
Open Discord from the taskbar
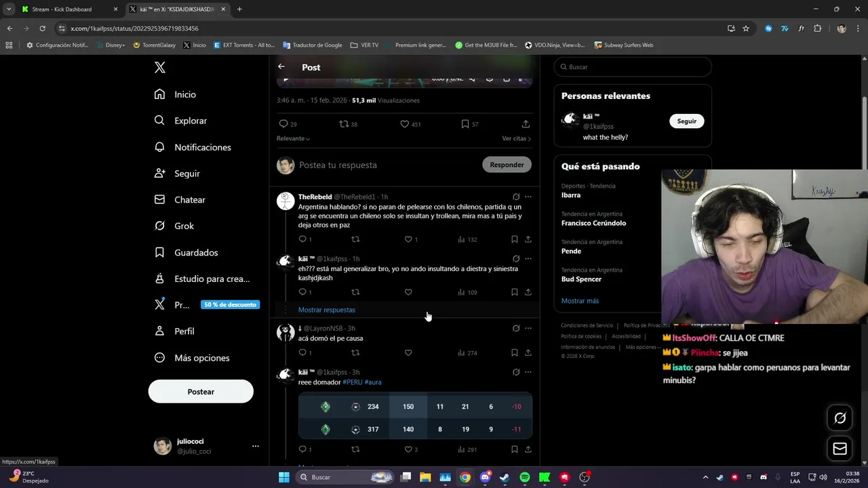(x=485, y=477)
